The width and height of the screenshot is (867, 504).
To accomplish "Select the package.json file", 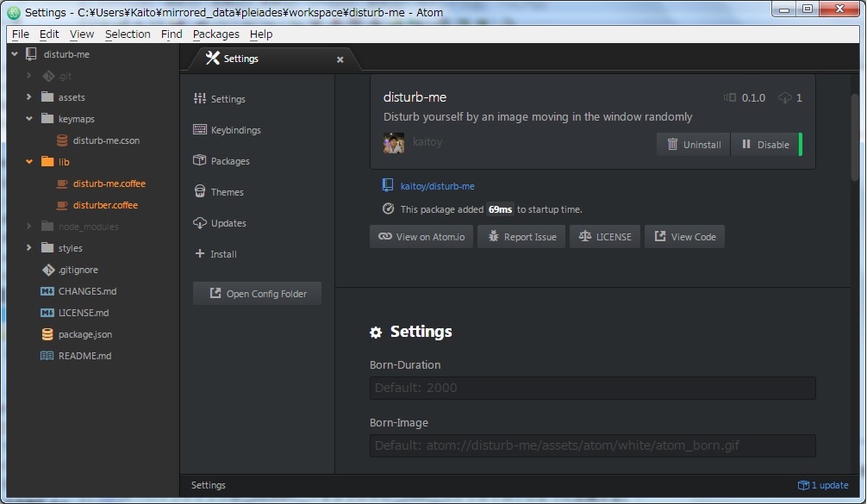I will 85,334.
